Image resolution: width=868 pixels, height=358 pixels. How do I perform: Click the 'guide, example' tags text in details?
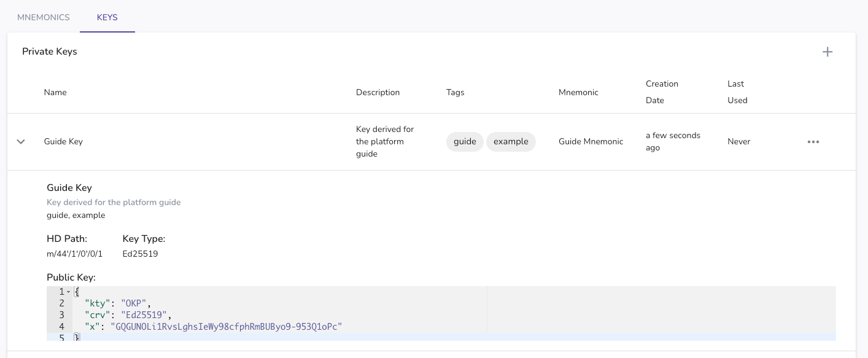[76, 216]
